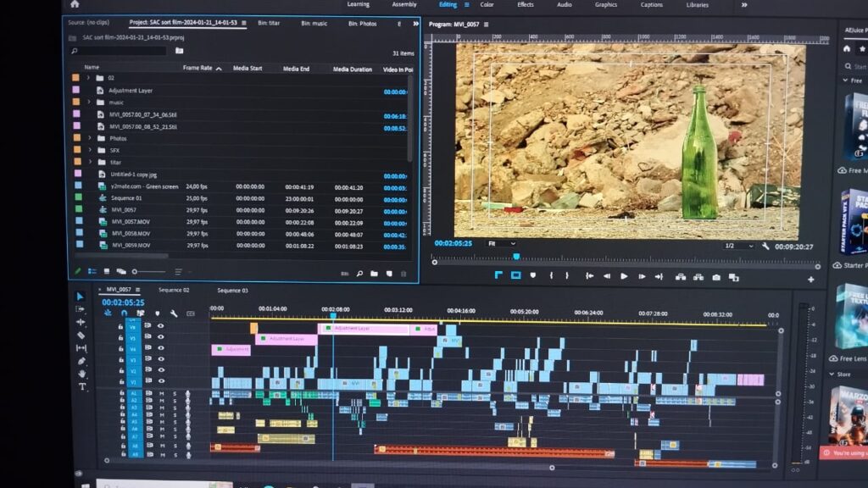Toggle insert sequence as nest option

(108, 313)
